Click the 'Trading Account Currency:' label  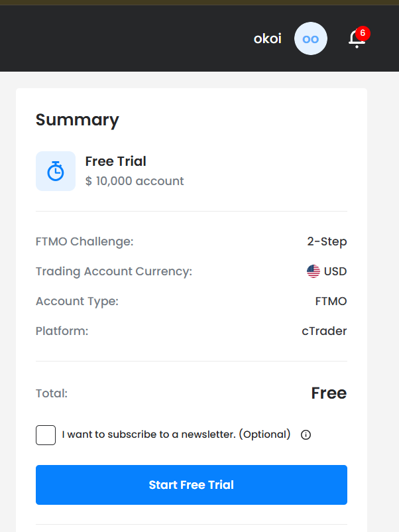(114, 271)
